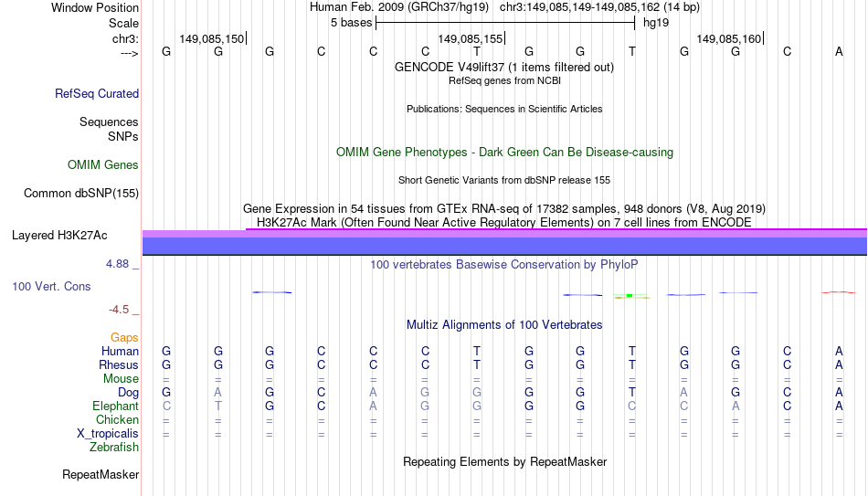Click the chr3:149,085,149-149,085,162 position text

(599, 7)
